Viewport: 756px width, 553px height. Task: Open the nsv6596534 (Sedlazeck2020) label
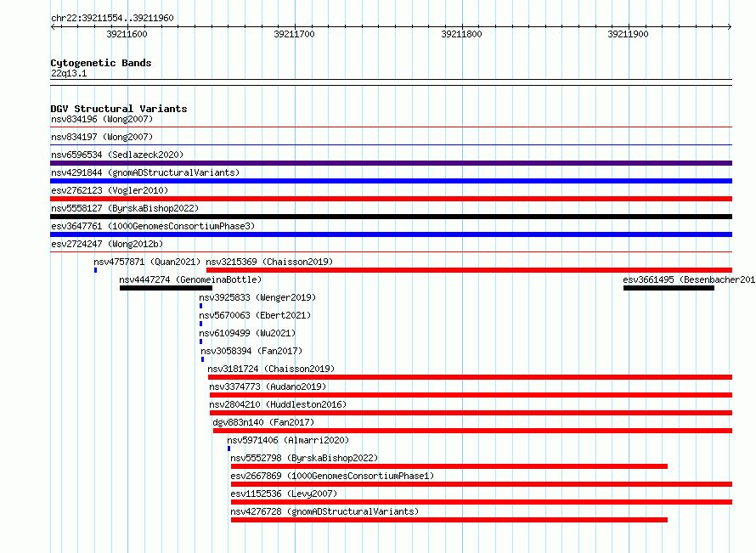tap(117, 155)
